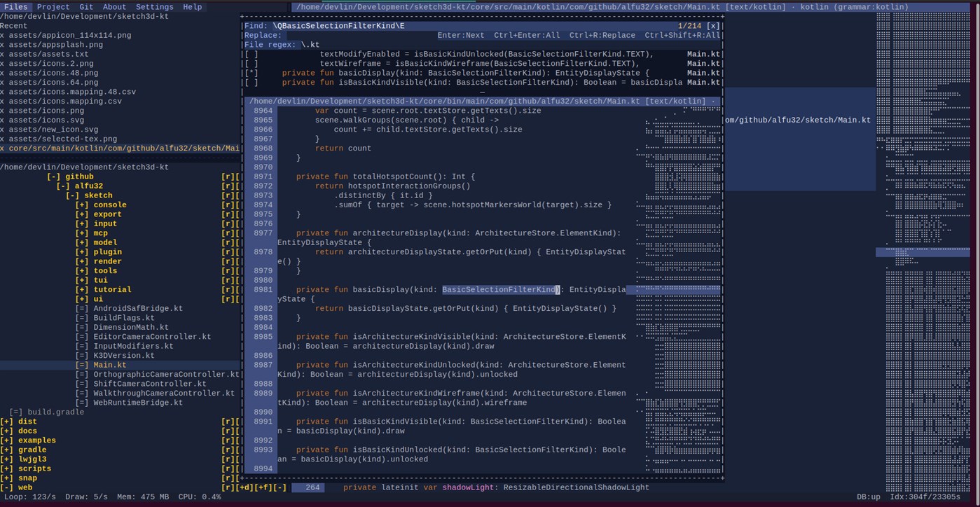Open EditorCameraController.kt in the tree
Viewport: 980px width, 507px height.
pyautogui.click(x=152, y=337)
